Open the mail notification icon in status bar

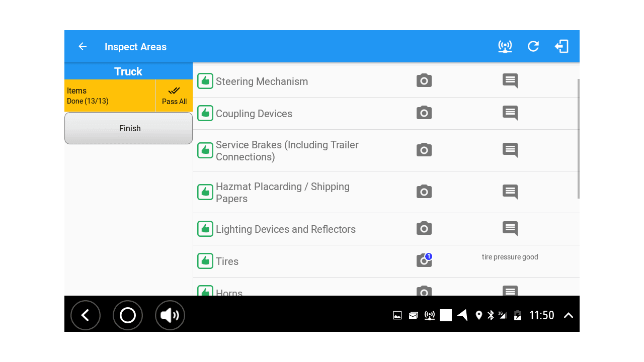coord(414,315)
